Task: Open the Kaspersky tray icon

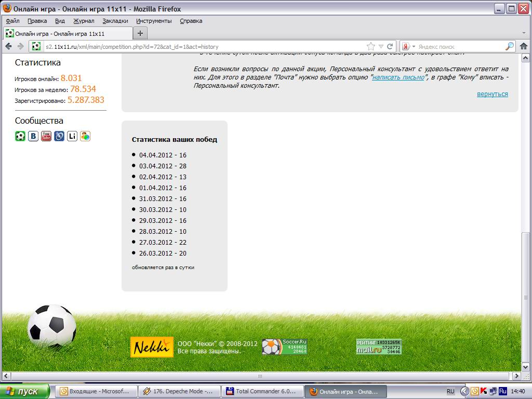Action: [x=484, y=391]
